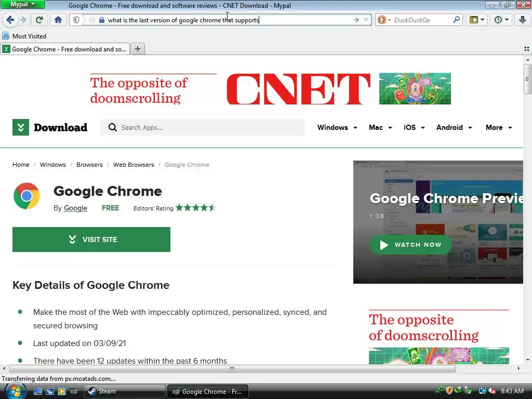Open the DuckDuckGo search engine selector
The height and width of the screenshot is (399, 532).
click(x=384, y=20)
